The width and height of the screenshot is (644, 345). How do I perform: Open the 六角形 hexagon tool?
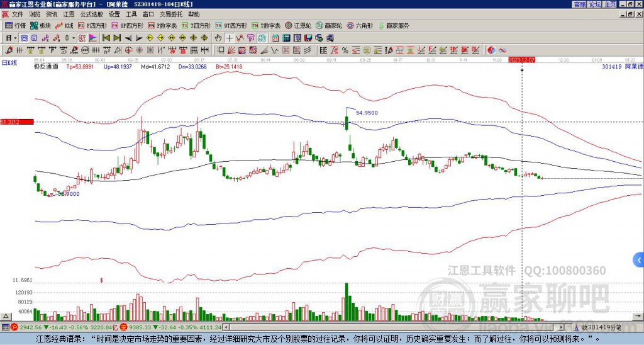click(360, 26)
